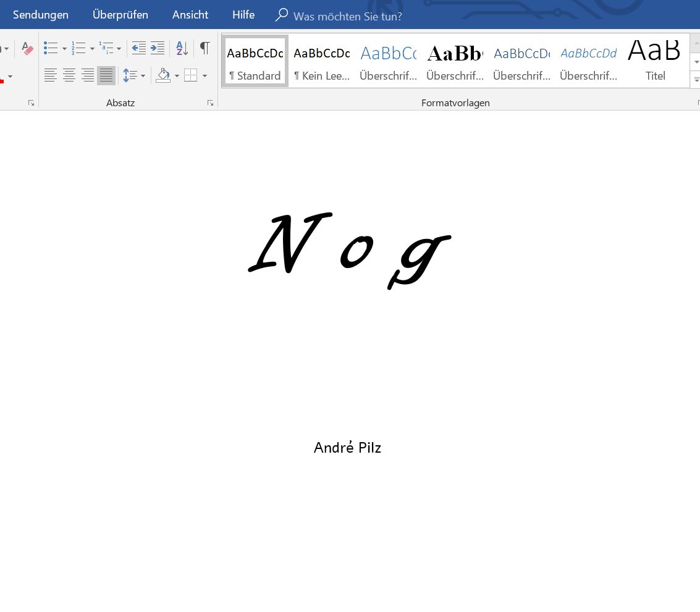Apply borders to the paragraph
This screenshot has width=700, height=612.
191,75
